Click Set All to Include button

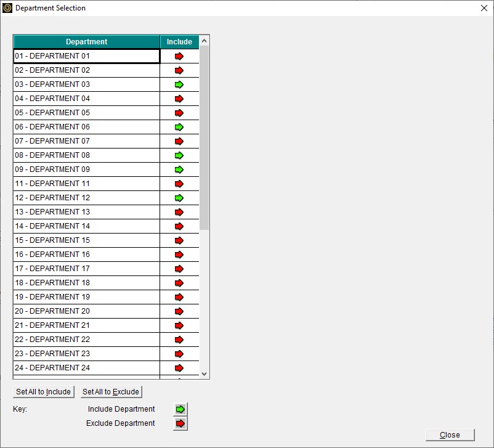pyautogui.click(x=44, y=391)
